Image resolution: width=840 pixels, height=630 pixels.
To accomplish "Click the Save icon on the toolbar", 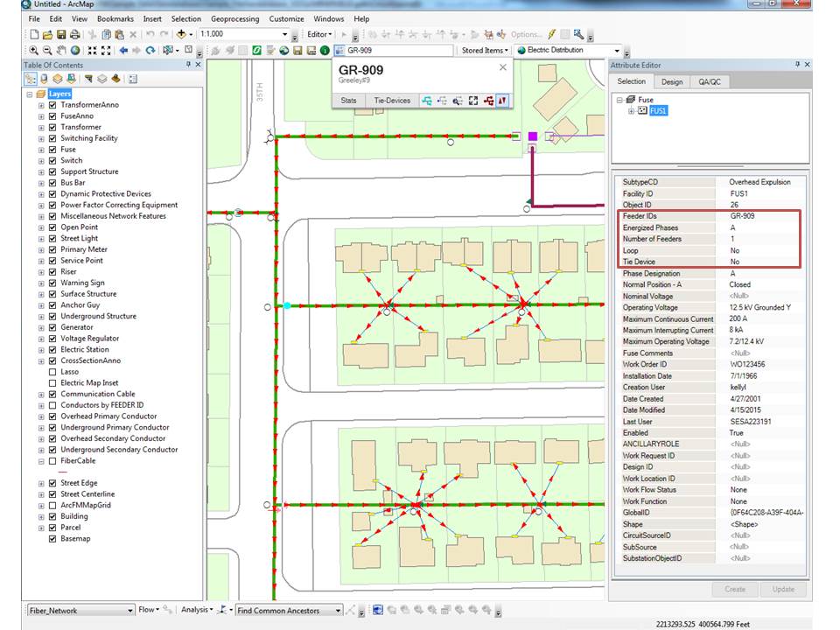I will pyautogui.click(x=60, y=35).
